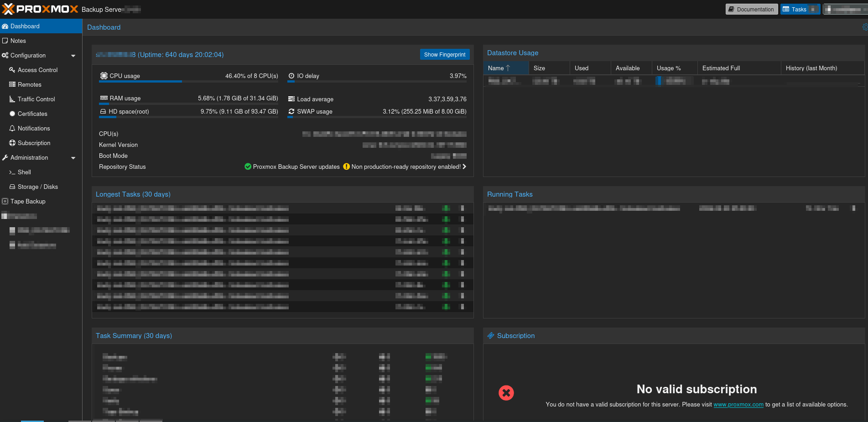The width and height of the screenshot is (868, 422).
Task: Sort datastores by Available column
Action: 631,68
